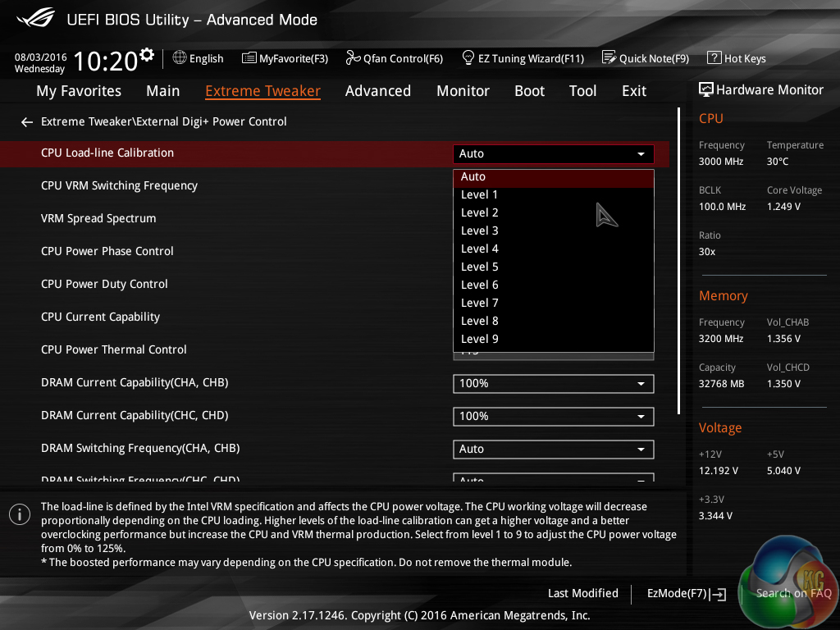Open DRAM Switching Frequency(CHA, CHB) dropdown
Screen dimensions: 840x630
pyautogui.click(x=554, y=449)
